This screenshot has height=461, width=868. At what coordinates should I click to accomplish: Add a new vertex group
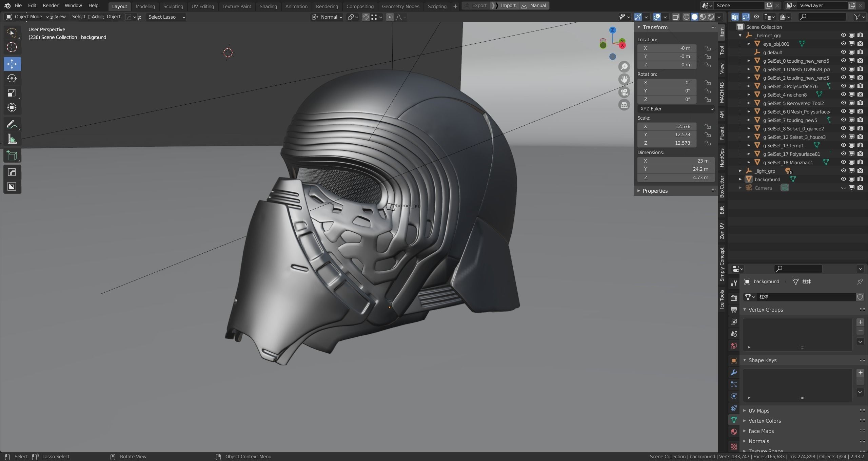coord(860,322)
